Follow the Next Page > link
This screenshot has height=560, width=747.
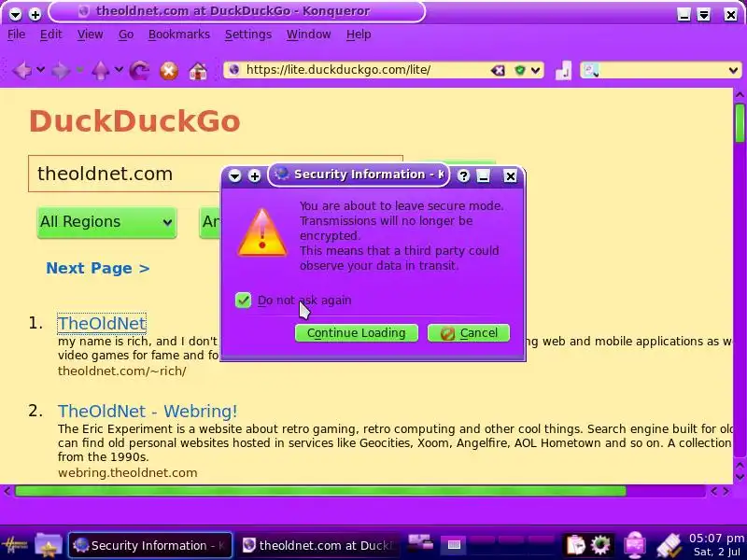pos(98,268)
